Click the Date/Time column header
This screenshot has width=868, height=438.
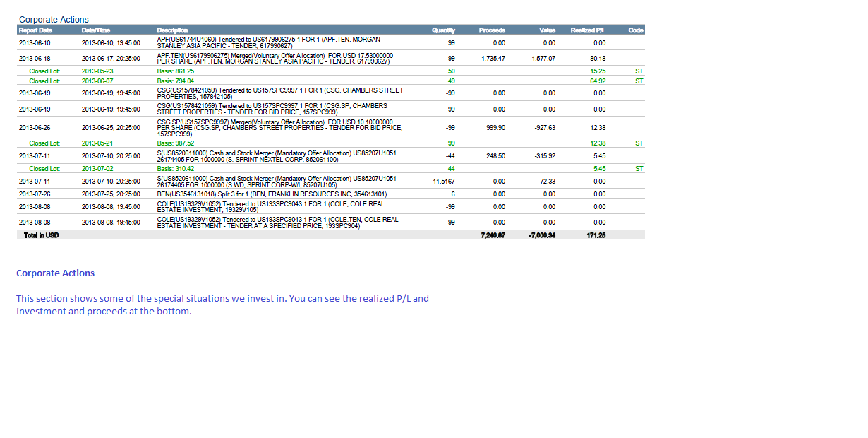tap(95, 30)
